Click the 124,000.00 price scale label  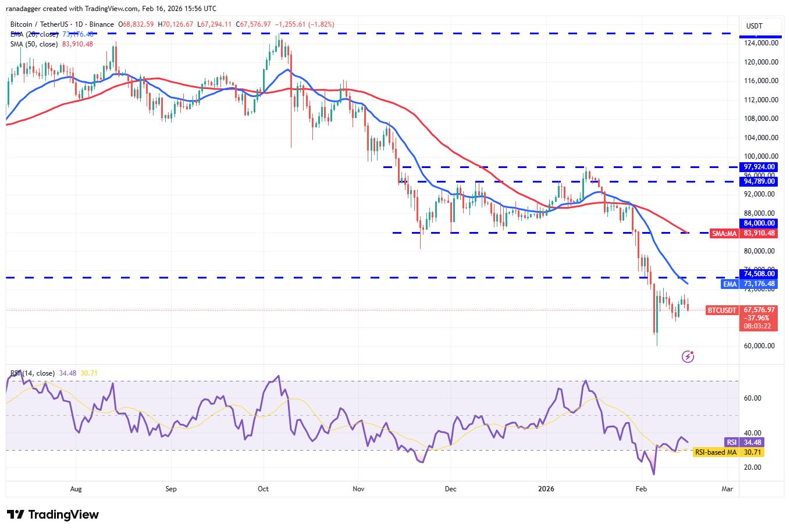click(x=759, y=43)
